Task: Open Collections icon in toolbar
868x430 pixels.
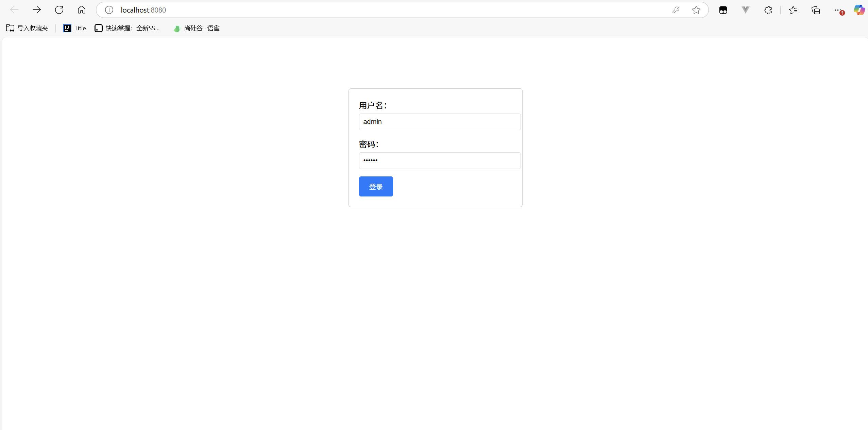Action: (x=816, y=10)
